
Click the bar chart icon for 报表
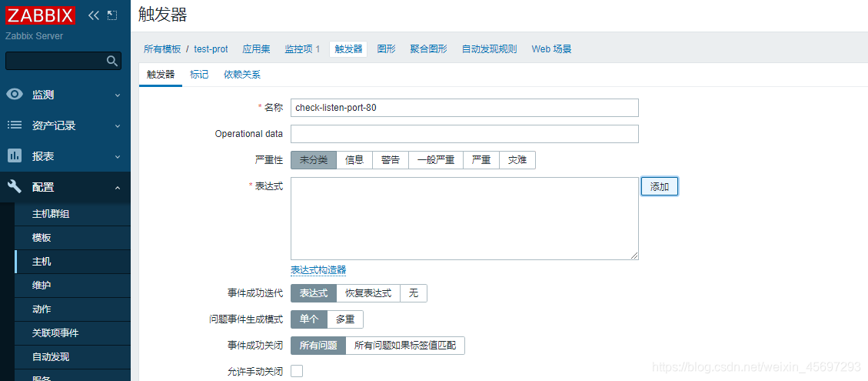pyautogui.click(x=15, y=155)
